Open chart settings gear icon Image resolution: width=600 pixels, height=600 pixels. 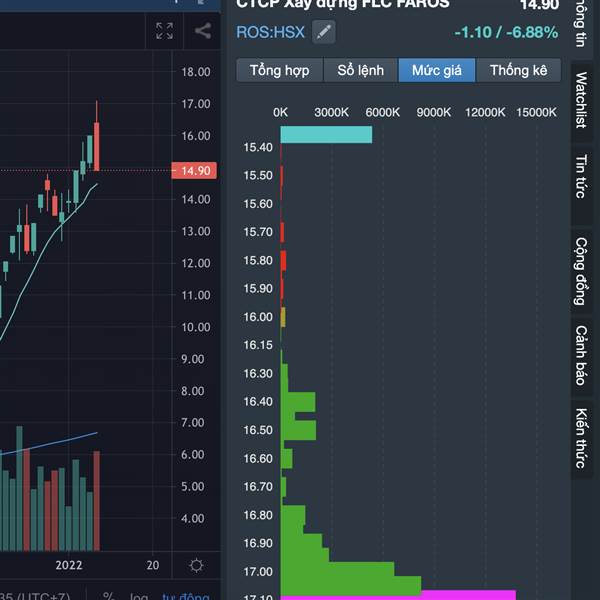point(196,565)
